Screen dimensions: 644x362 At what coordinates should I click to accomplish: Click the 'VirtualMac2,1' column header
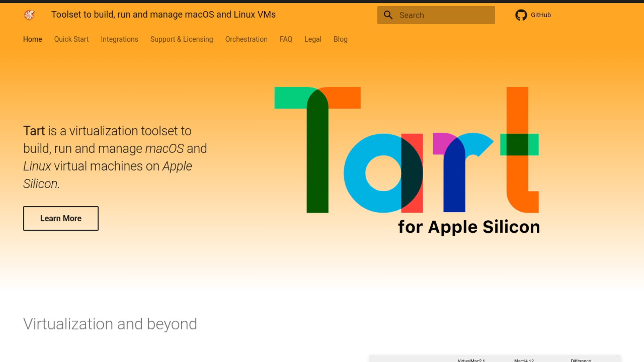click(x=471, y=360)
